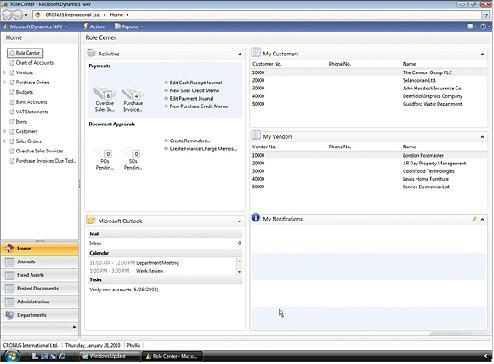Viewport: 494px width, 364px height.
Task: Open the Actions menu
Action: [x=94, y=27]
